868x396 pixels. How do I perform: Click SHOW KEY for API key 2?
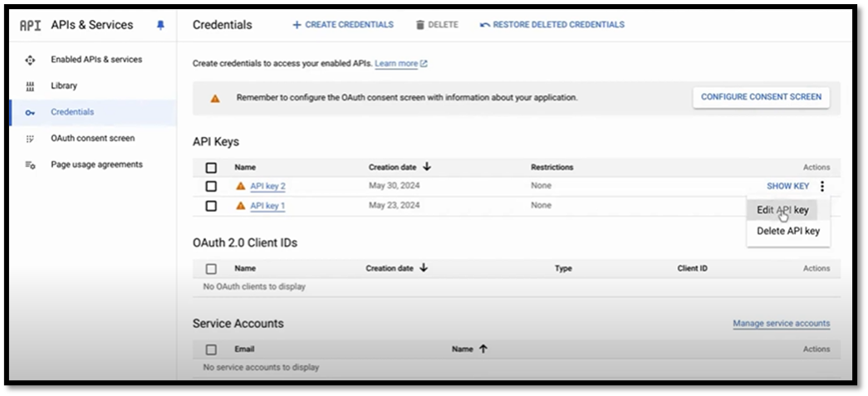click(x=787, y=187)
